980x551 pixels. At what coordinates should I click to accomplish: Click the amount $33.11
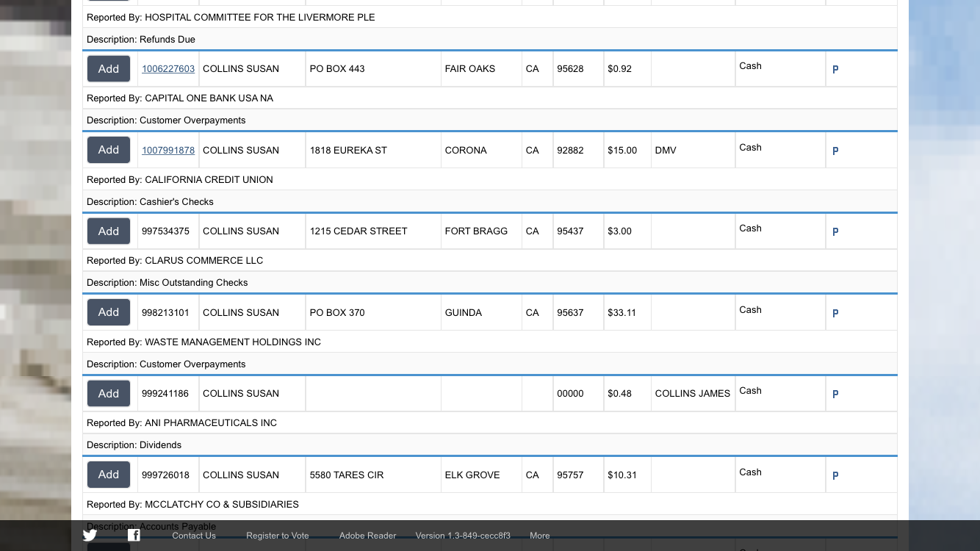622,313
